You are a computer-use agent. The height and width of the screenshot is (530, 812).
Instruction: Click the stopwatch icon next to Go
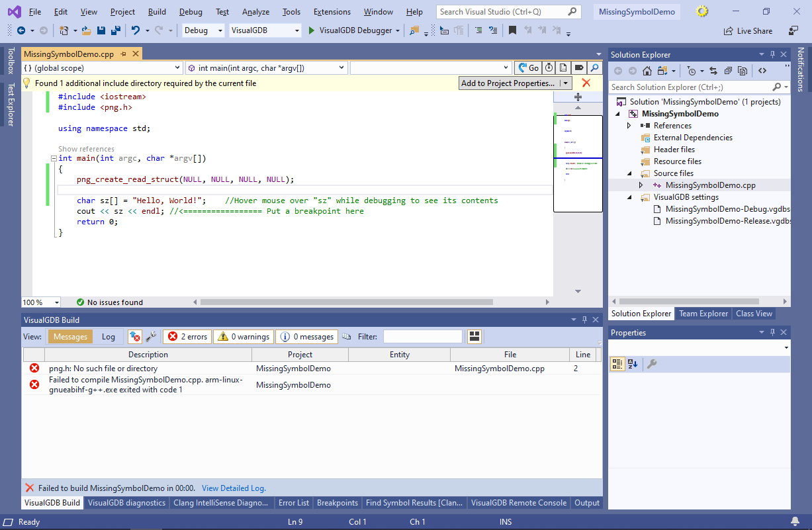(x=549, y=67)
